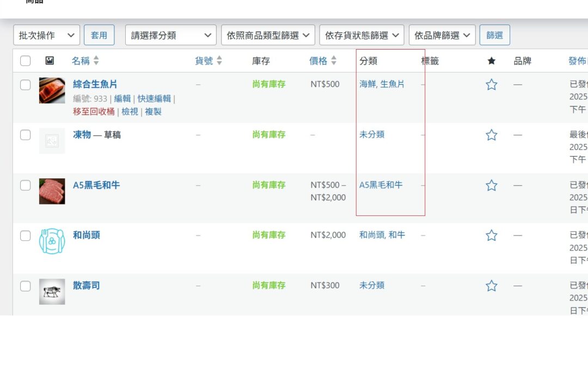
Task: Open the A5黑毛和牛 product title
Action: tap(96, 185)
